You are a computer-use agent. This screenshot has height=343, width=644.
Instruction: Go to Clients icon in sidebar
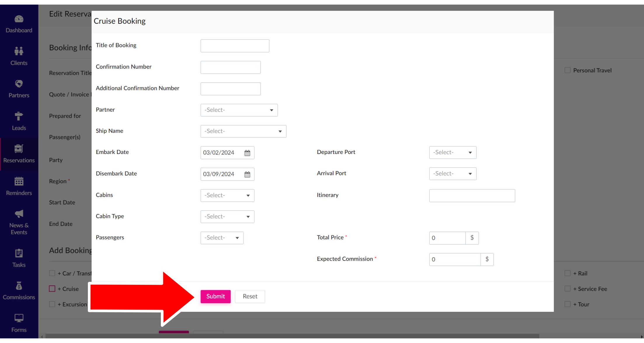(19, 51)
